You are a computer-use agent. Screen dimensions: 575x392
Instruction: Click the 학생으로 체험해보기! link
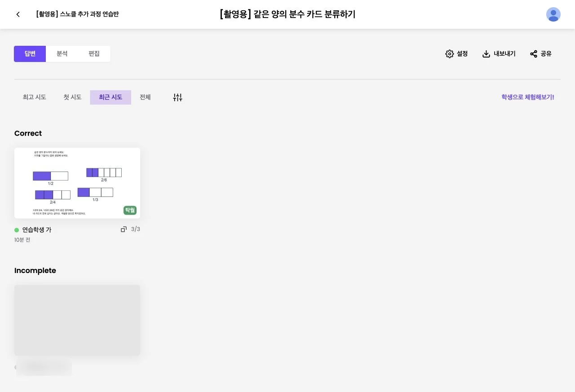(528, 97)
